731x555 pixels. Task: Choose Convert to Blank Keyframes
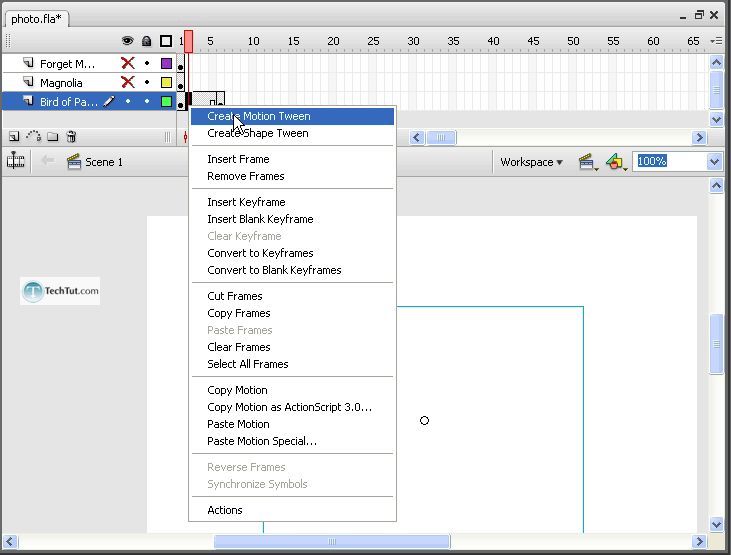pos(292,270)
